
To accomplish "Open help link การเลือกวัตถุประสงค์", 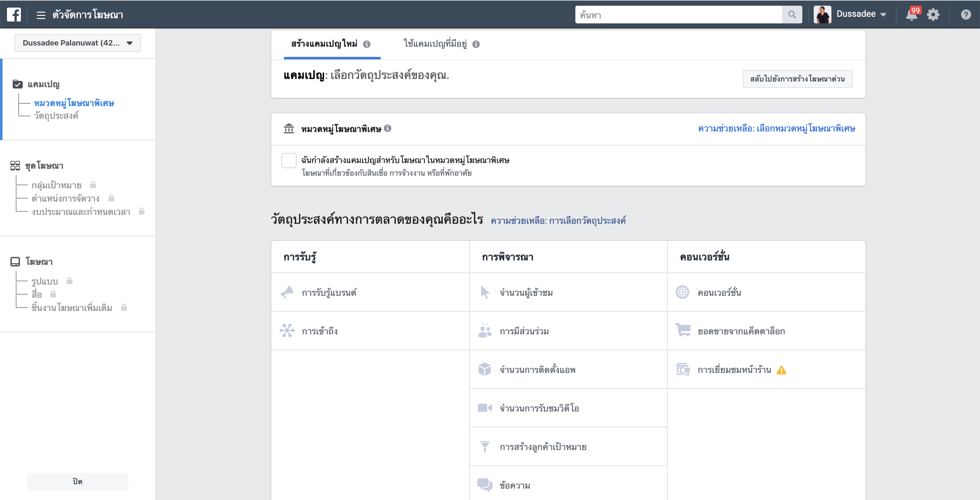I will 558,221.
